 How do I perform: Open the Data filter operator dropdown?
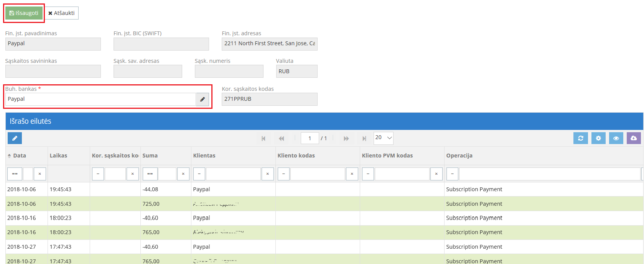[15, 174]
